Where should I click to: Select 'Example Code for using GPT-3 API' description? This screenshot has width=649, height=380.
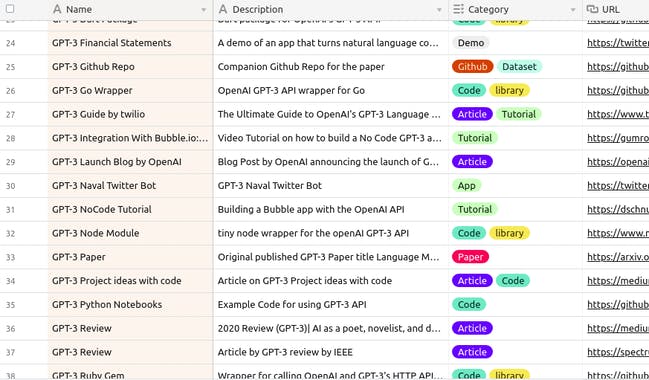click(331, 305)
